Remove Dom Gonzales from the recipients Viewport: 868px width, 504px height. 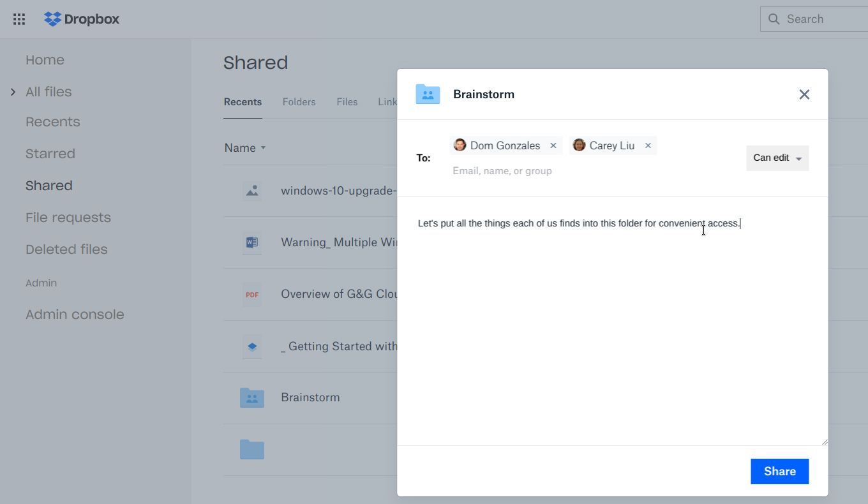point(553,145)
